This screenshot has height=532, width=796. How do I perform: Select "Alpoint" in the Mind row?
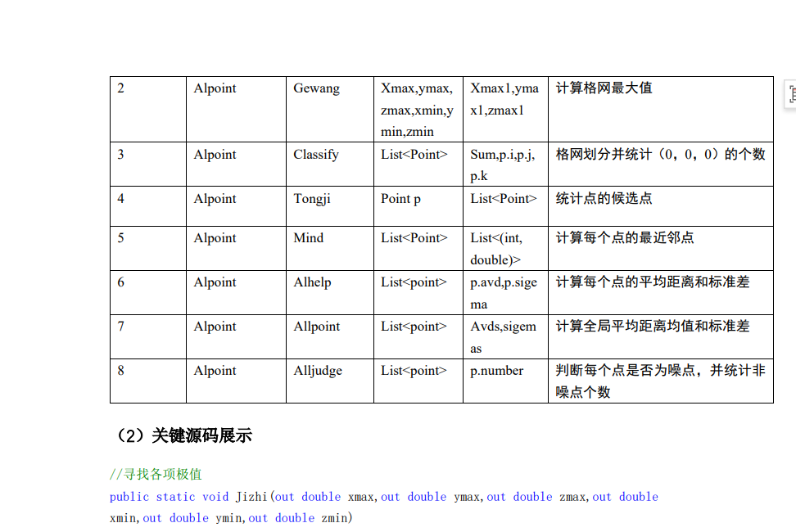(215, 238)
